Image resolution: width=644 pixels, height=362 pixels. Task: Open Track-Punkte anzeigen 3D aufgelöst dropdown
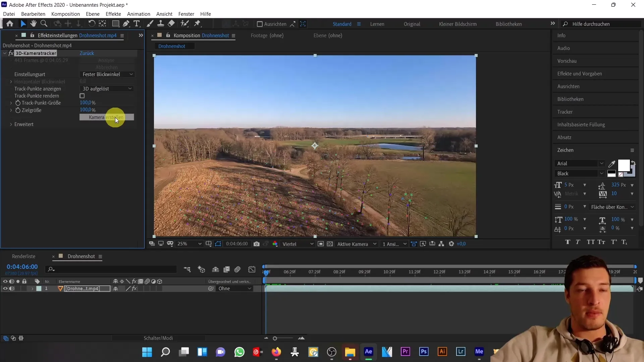107,89
